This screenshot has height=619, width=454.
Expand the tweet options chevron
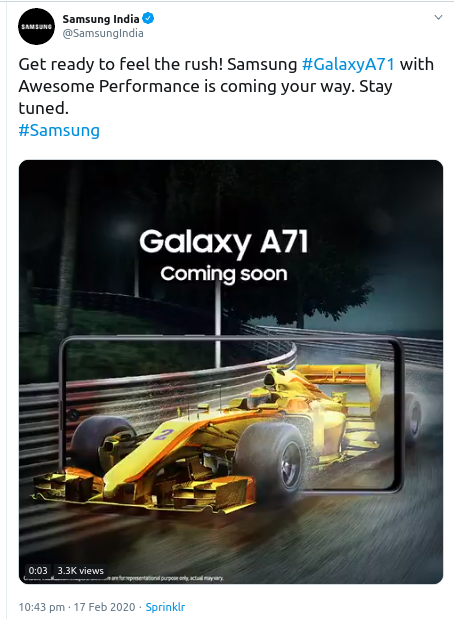(438, 17)
